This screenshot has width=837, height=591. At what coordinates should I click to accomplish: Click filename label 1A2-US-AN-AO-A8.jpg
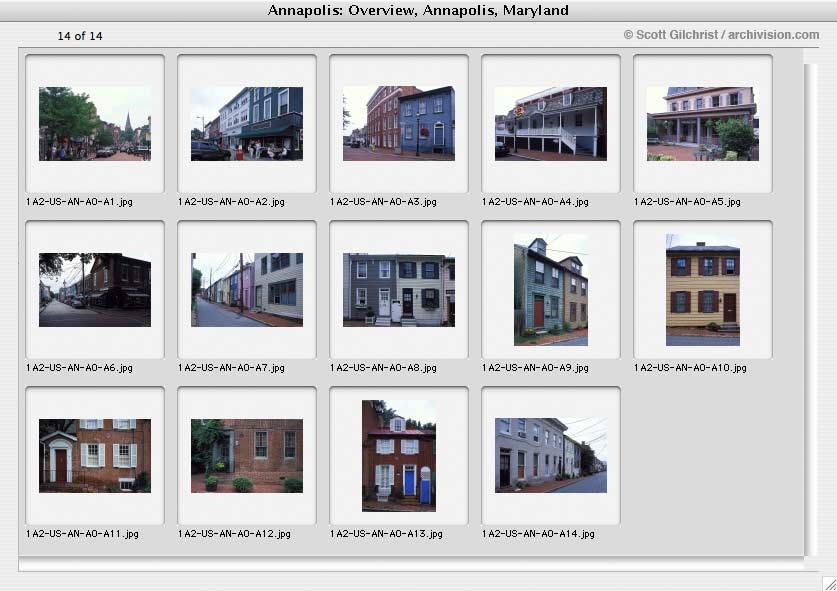click(383, 368)
